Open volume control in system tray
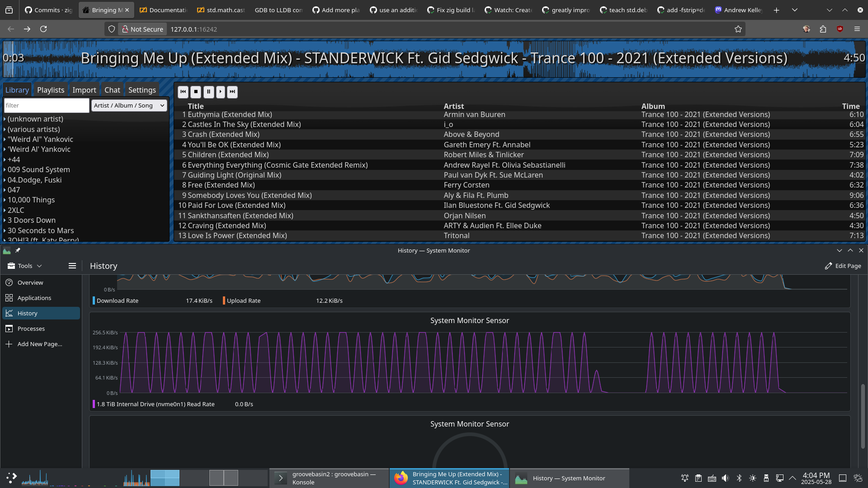Viewport: 868px width, 488px height. (x=726, y=478)
